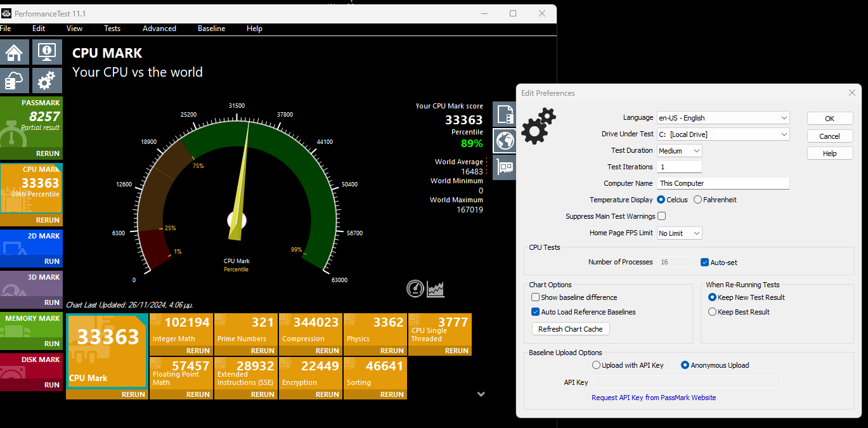Open the Language dropdown
Image resolution: width=868 pixels, height=428 pixels.
(x=723, y=118)
